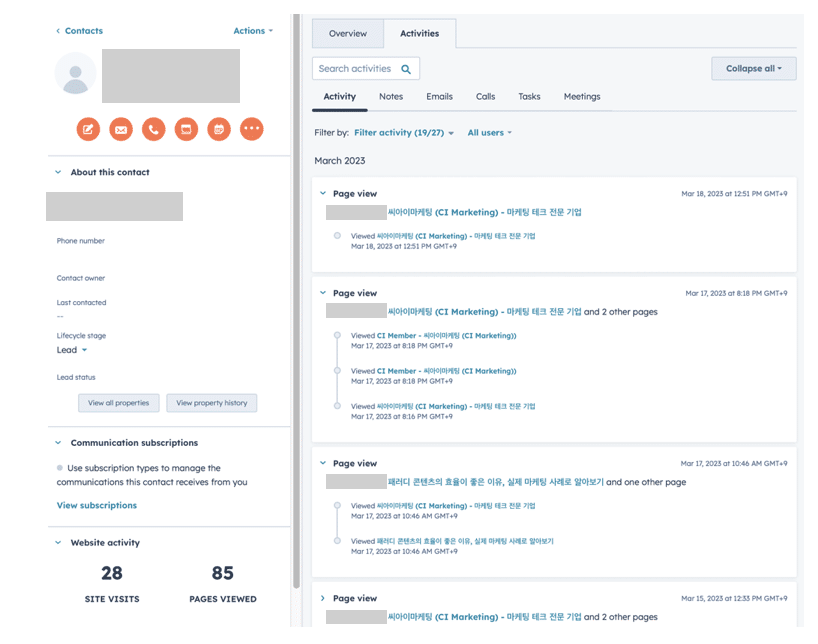The width and height of the screenshot is (818, 644).
Task: Click the orange calendar meeting icon
Action: point(219,129)
